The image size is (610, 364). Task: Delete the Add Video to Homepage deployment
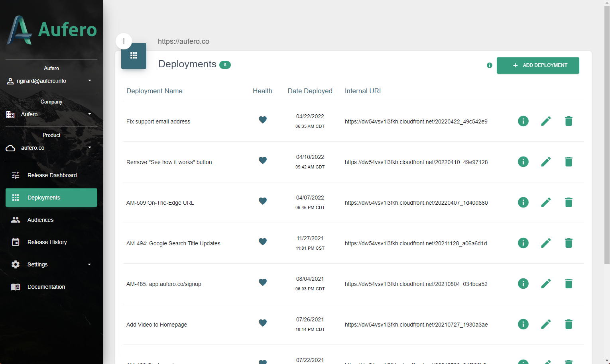(x=569, y=324)
